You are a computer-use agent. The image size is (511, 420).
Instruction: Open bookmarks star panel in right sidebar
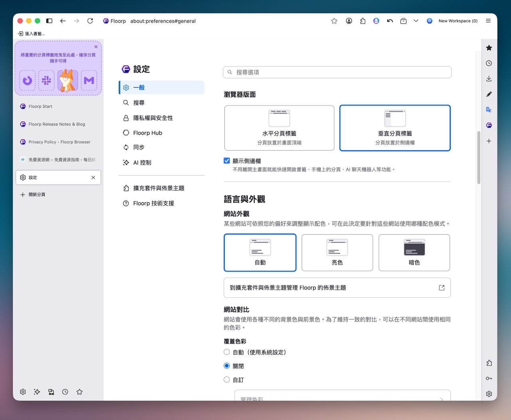(x=489, y=48)
